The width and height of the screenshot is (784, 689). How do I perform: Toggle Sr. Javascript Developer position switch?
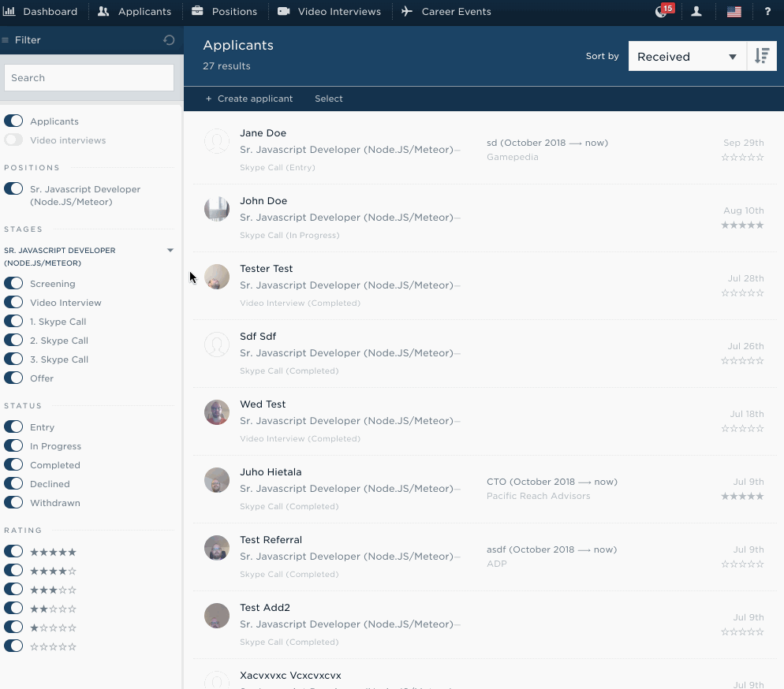tap(13, 188)
